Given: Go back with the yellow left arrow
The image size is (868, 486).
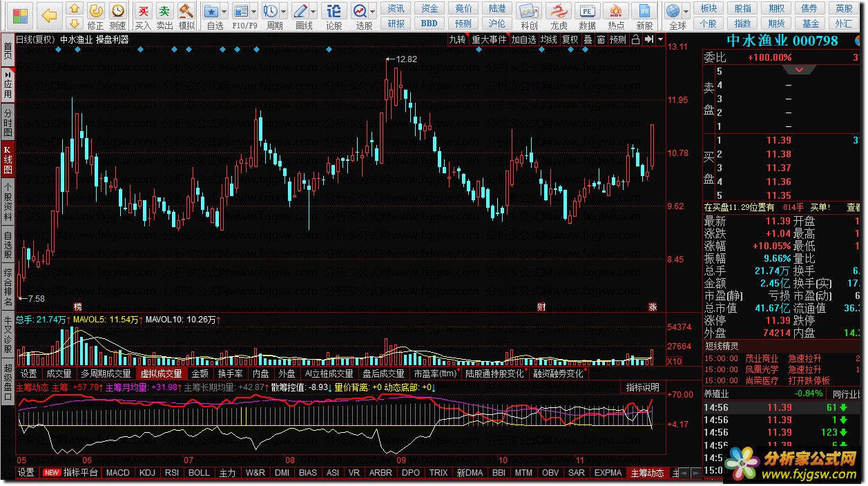Looking at the screenshot, I should pyautogui.click(x=49, y=15).
